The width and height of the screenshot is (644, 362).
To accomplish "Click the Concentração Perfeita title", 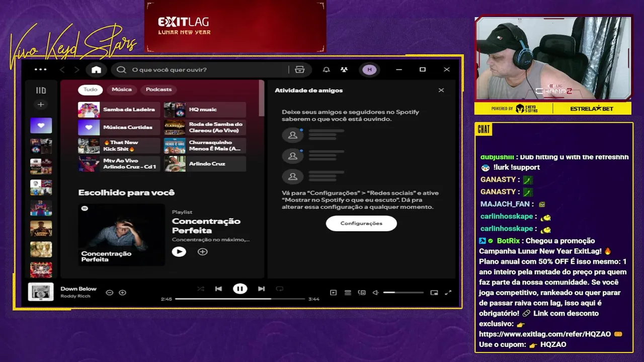I will (x=206, y=226).
